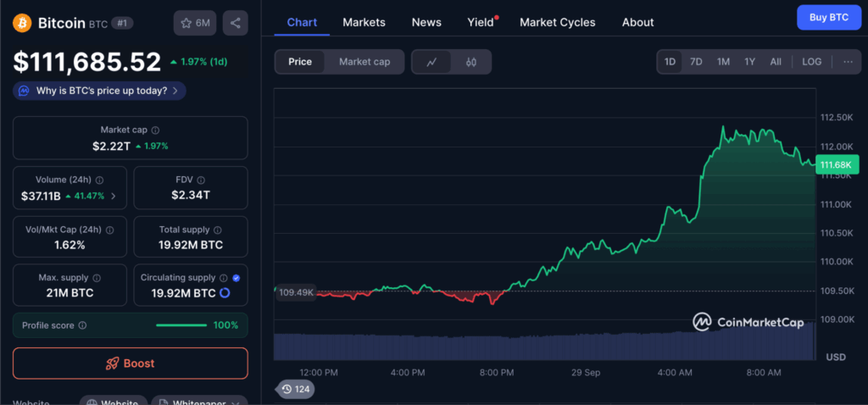Viewport: 868px width, 405px height.
Task: Switch to line chart view icon
Action: (431, 62)
